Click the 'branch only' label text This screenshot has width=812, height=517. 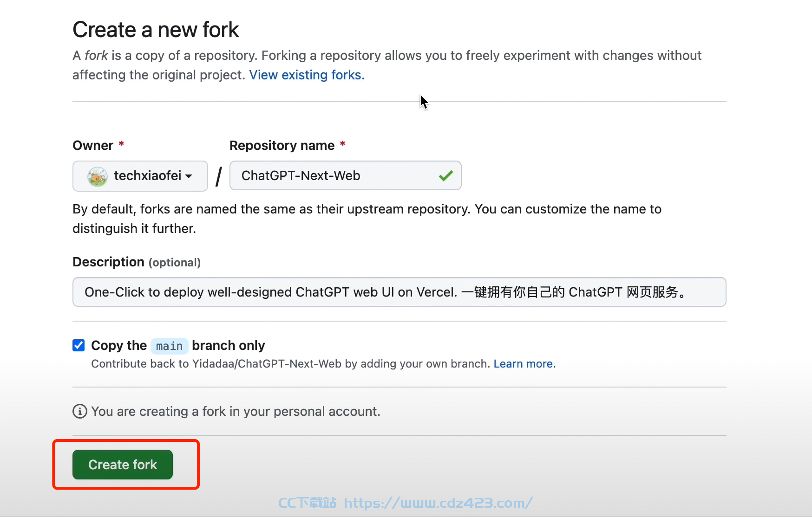pyautogui.click(x=229, y=345)
